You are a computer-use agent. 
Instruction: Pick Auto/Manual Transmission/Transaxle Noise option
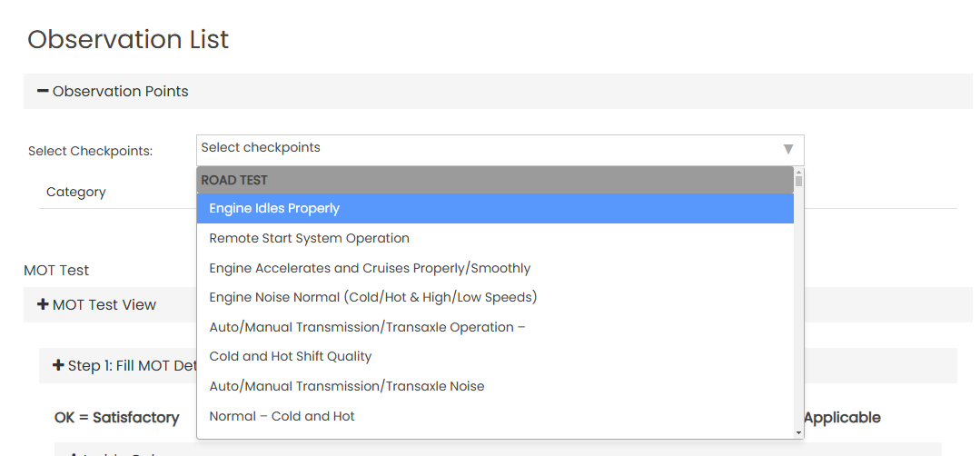[347, 386]
